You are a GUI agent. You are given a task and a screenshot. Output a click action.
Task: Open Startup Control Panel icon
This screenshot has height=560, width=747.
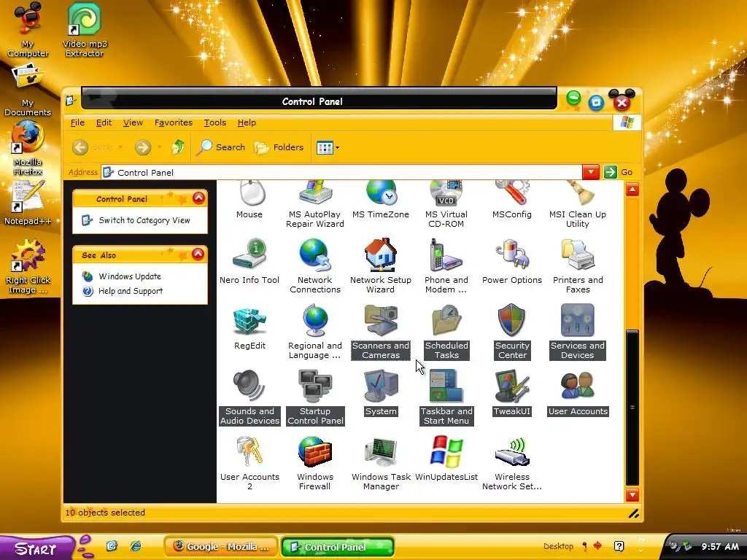coord(315,397)
